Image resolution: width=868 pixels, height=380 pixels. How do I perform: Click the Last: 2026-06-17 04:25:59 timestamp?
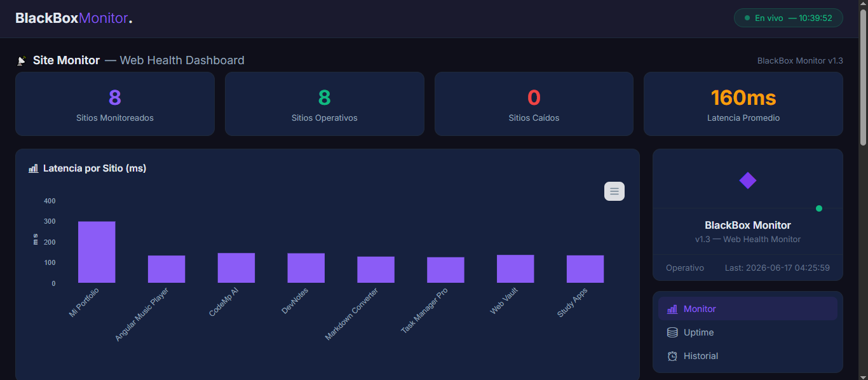click(x=777, y=268)
